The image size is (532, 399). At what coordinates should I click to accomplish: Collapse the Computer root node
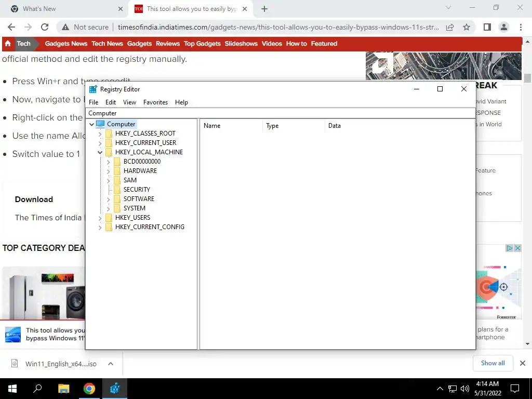91,124
